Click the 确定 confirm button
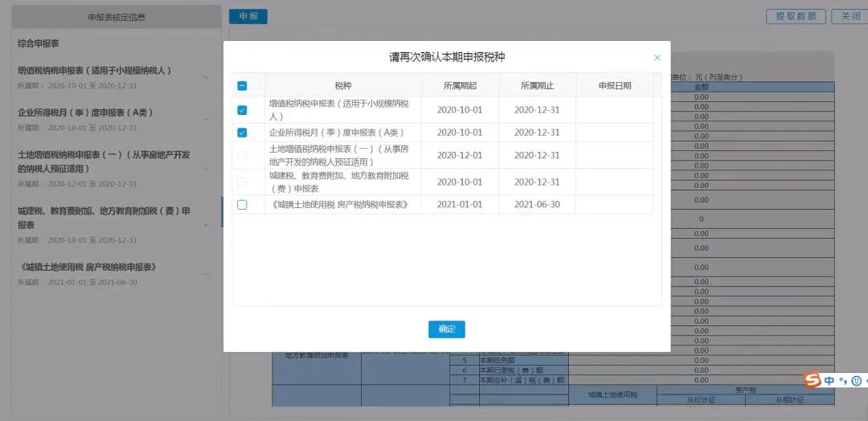This screenshot has width=868, height=421. [x=447, y=329]
